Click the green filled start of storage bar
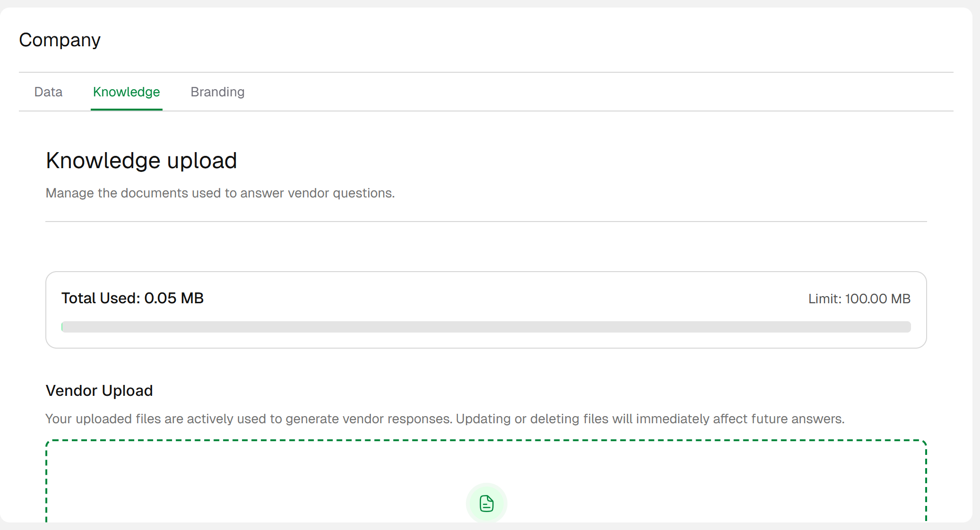Image resolution: width=980 pixels, height=530 pixels. (x=62, y=327)
